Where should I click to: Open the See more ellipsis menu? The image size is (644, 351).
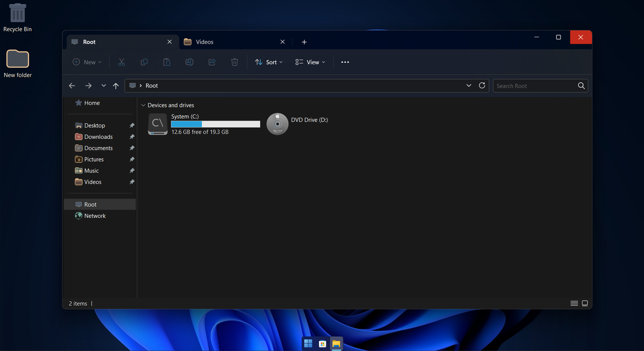point(345,62)
